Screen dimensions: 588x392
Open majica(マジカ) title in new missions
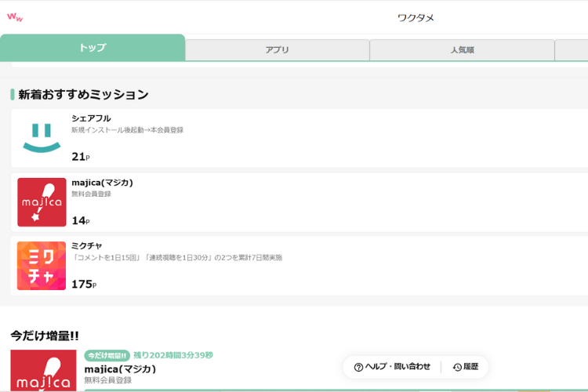[103, 183]
